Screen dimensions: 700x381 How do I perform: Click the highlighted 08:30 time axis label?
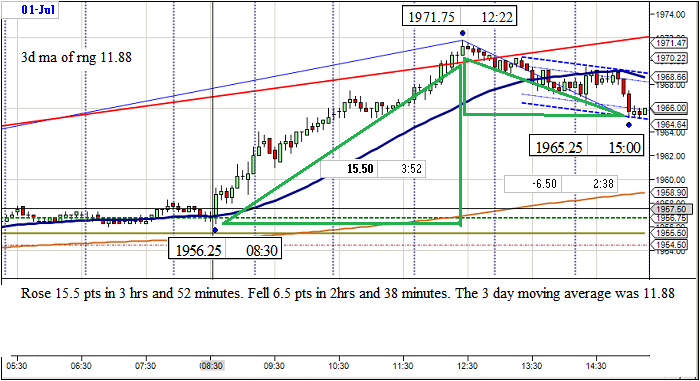[211, 366]
